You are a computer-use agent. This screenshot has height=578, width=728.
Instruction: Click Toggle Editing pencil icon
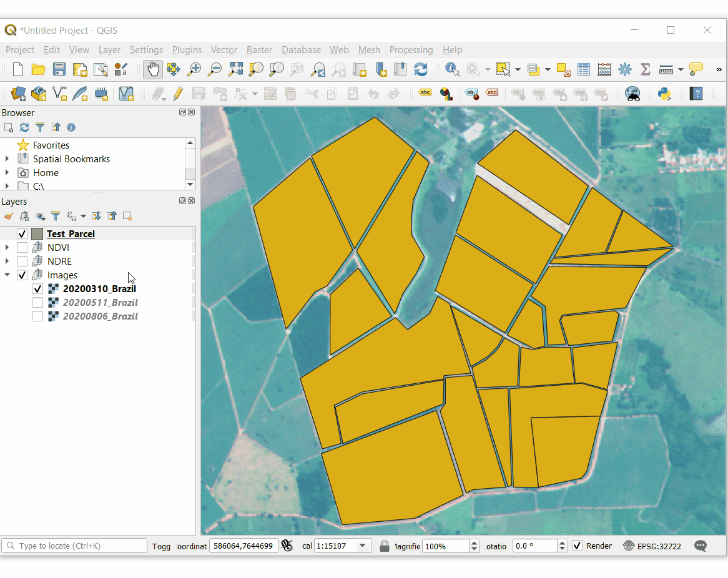click(x=178, y=94)
